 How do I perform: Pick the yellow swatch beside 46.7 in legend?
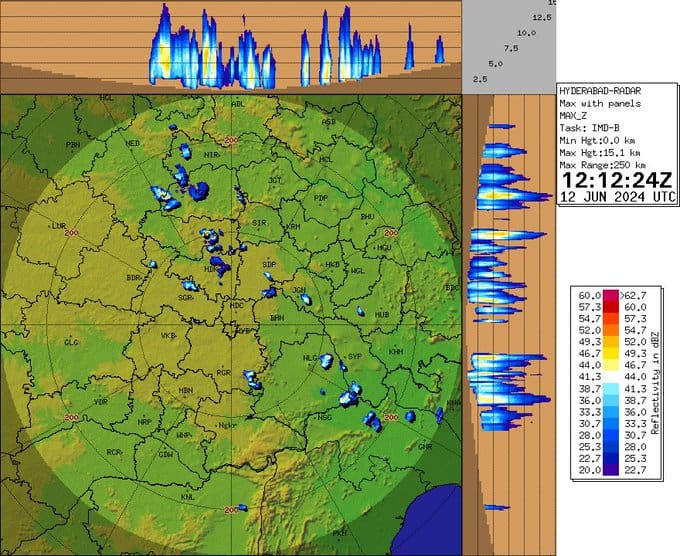(x=611, y=353)
